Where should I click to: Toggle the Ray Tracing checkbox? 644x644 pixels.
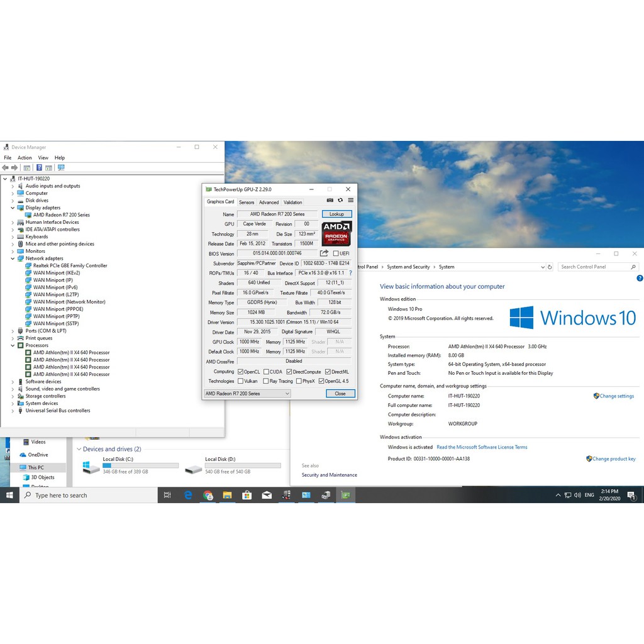click(x=266, y=381)
